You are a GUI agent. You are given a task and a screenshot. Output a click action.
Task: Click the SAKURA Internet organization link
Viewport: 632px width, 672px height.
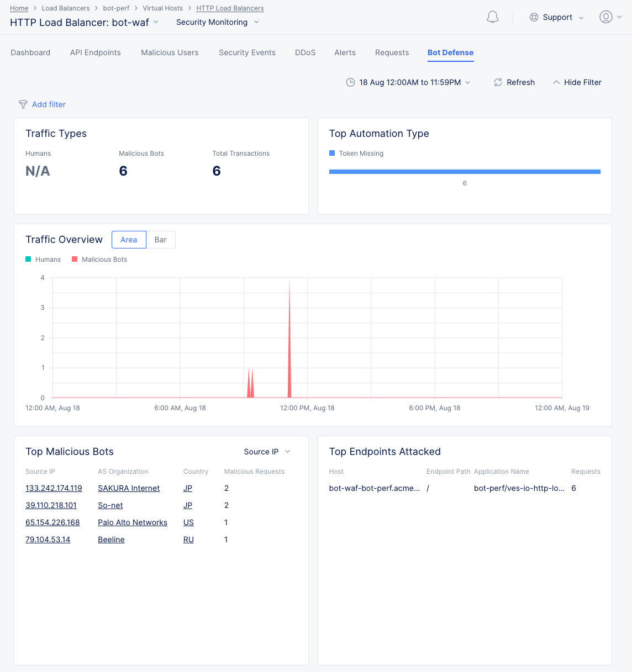[x=129, y=488]
